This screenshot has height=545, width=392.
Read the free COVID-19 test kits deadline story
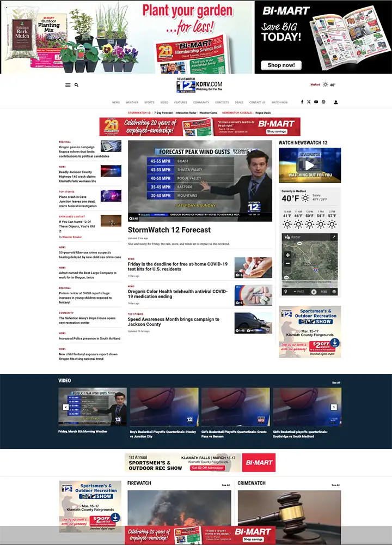[x=178, y=267]
